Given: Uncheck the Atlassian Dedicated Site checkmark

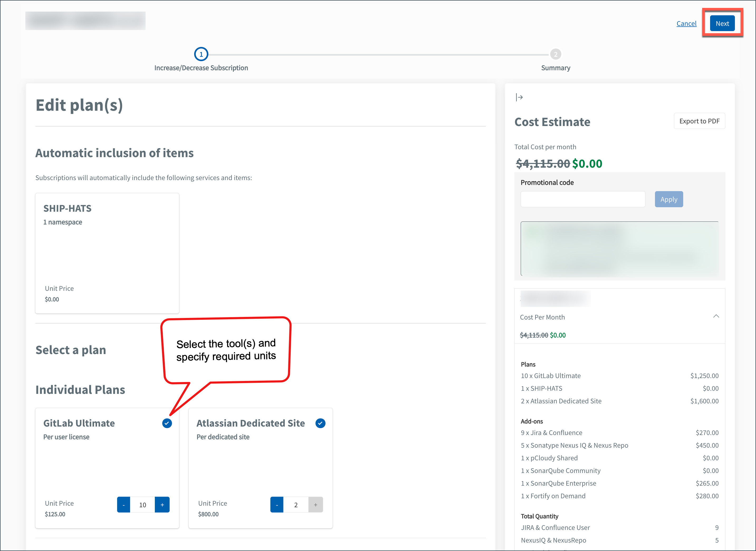Looking at the screenshot, I should (320, 423).
